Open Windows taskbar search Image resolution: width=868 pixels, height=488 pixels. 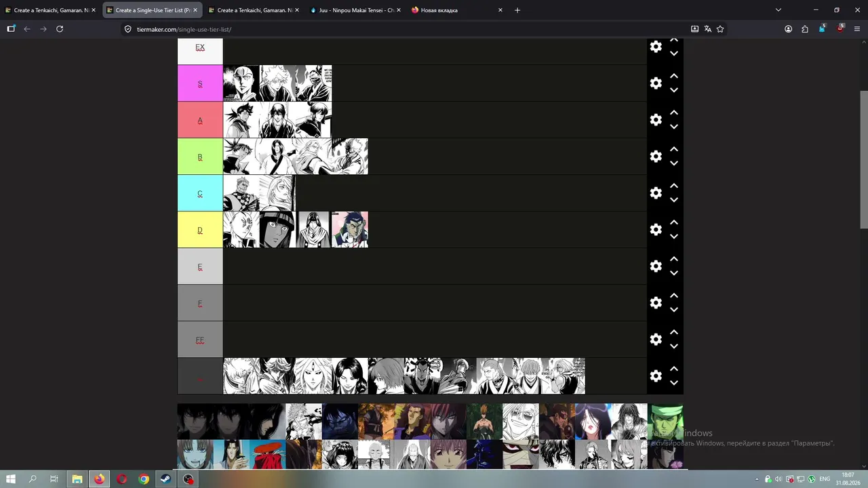point(33,479)
